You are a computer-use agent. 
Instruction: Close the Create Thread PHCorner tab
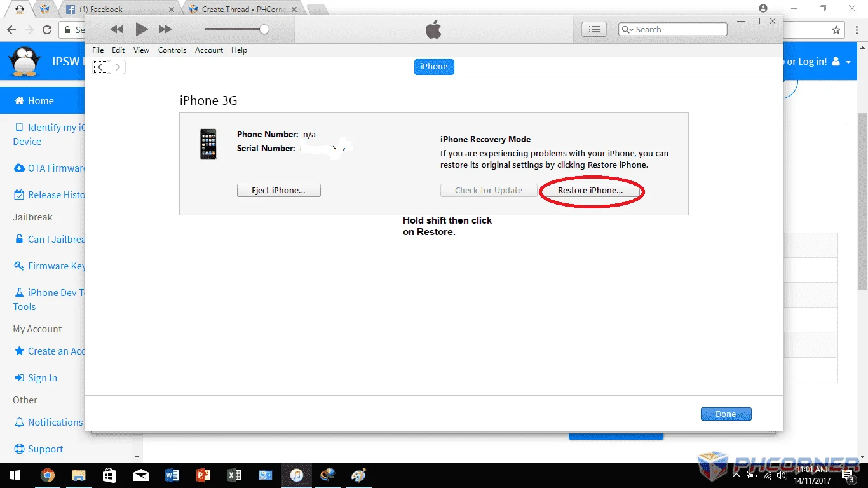pyautogui.click(x=294, y=10)
